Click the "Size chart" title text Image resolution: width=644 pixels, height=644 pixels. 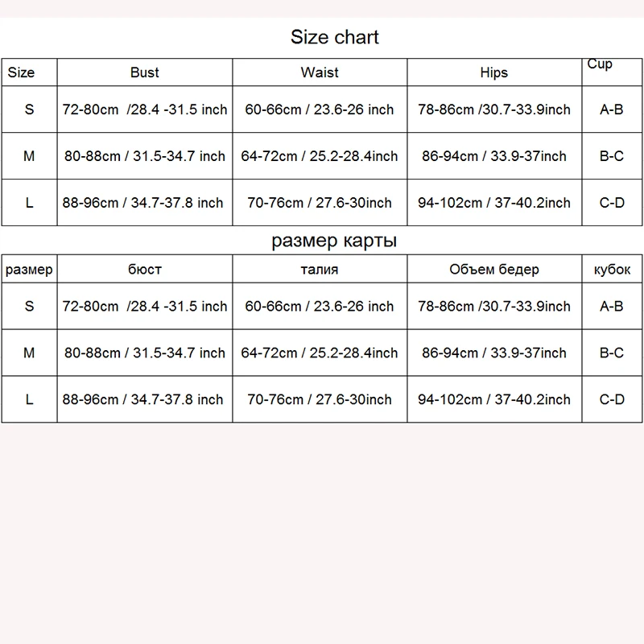[x=334, y=37]
